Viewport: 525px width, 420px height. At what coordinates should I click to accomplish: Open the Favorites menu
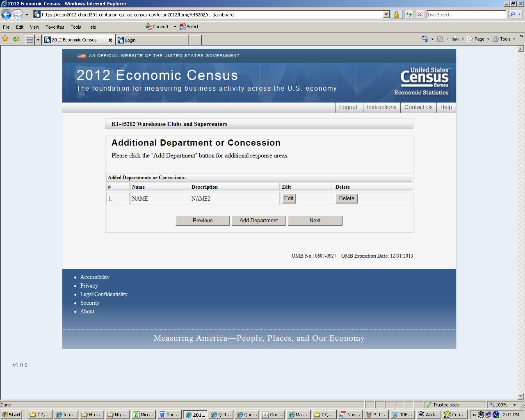pos(55,27)
